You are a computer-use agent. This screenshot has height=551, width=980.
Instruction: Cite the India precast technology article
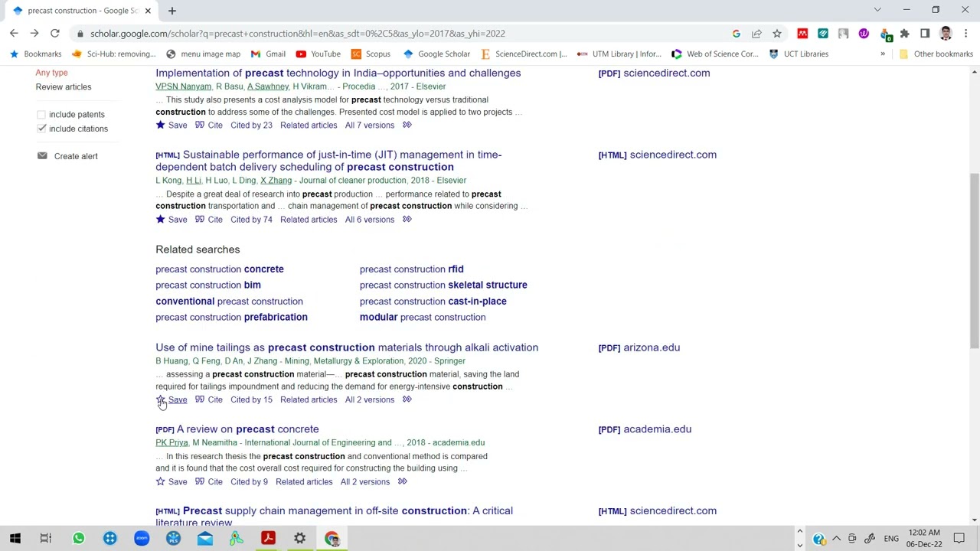(x=209, y=126)
